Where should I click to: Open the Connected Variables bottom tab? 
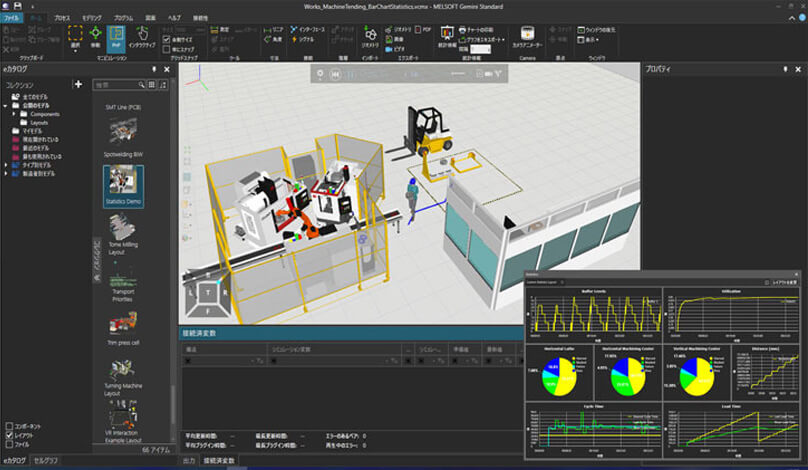pyautogui.click(x=219, y=461)
